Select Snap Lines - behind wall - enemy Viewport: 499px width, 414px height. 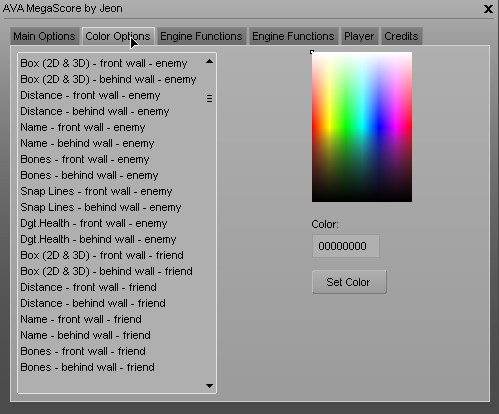coord(101,207)
